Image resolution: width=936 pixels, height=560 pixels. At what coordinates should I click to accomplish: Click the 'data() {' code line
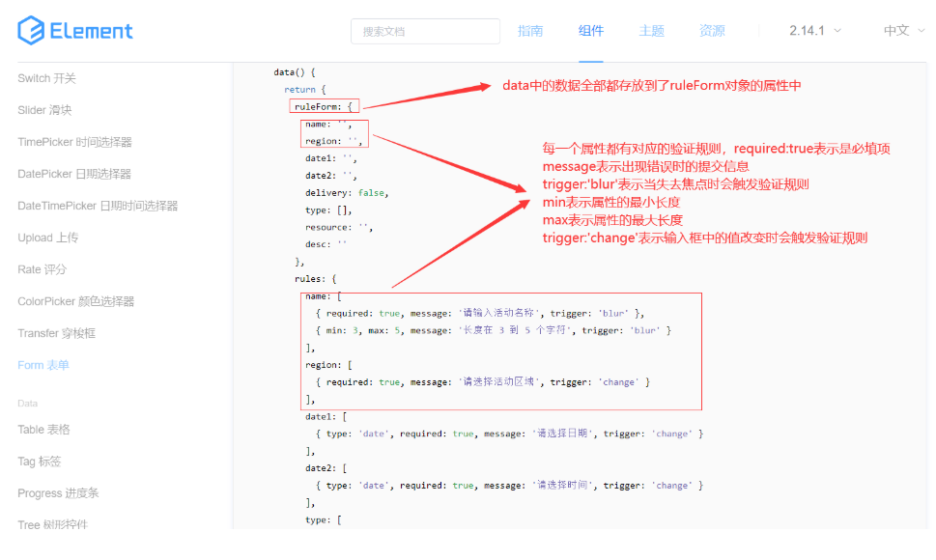click(x=295, y=72)
